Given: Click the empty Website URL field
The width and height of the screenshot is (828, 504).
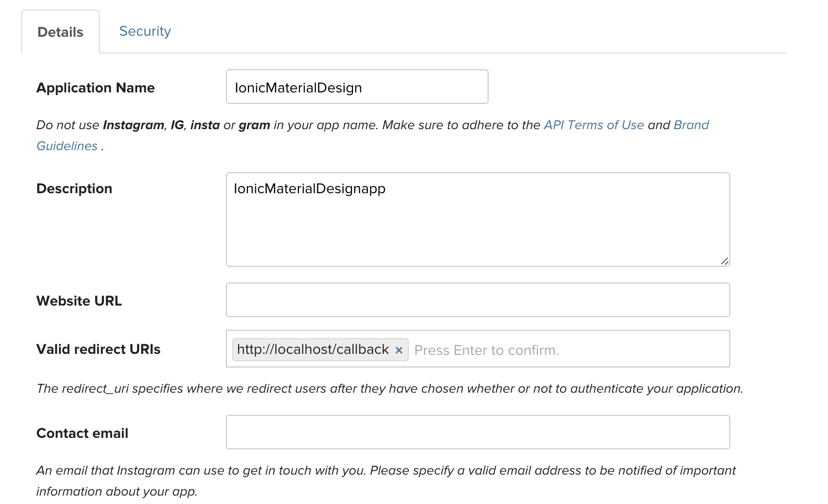Looking at the screenshot, I should [x=478, y=300].
